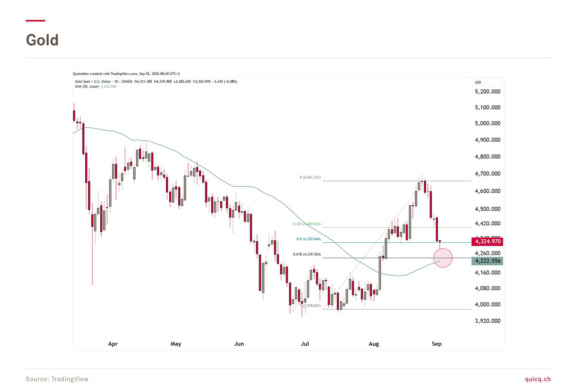Click the USD currency box
Image resolution: width=577 pixels, height=392 pixels.
488,82
